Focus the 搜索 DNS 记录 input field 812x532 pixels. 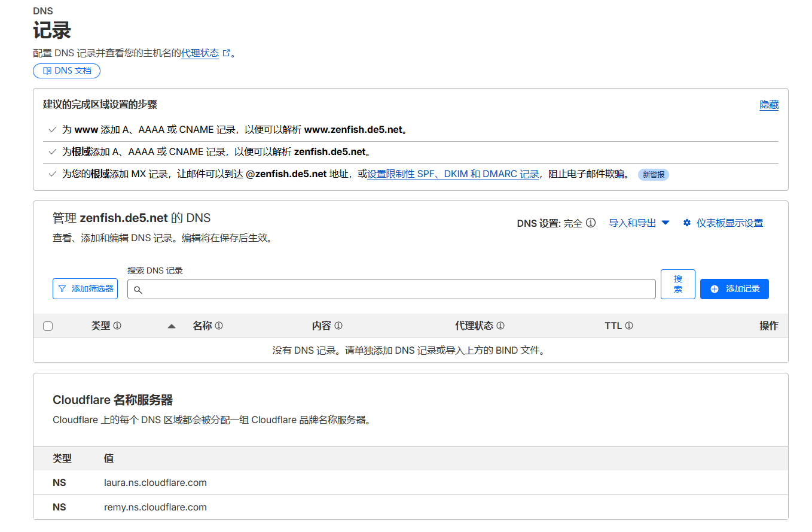(392, 289)
